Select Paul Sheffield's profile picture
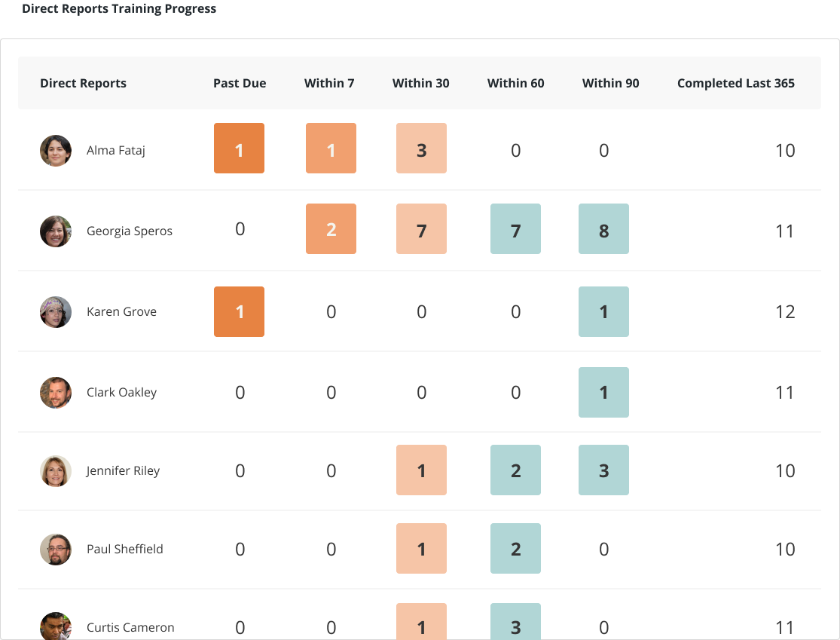840x640 pixels. tap(55, 549)
